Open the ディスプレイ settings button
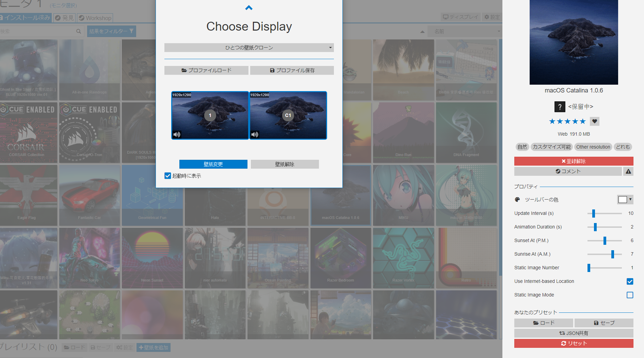Viewport: 644px width, 358px height. click(x=460, y=17)
